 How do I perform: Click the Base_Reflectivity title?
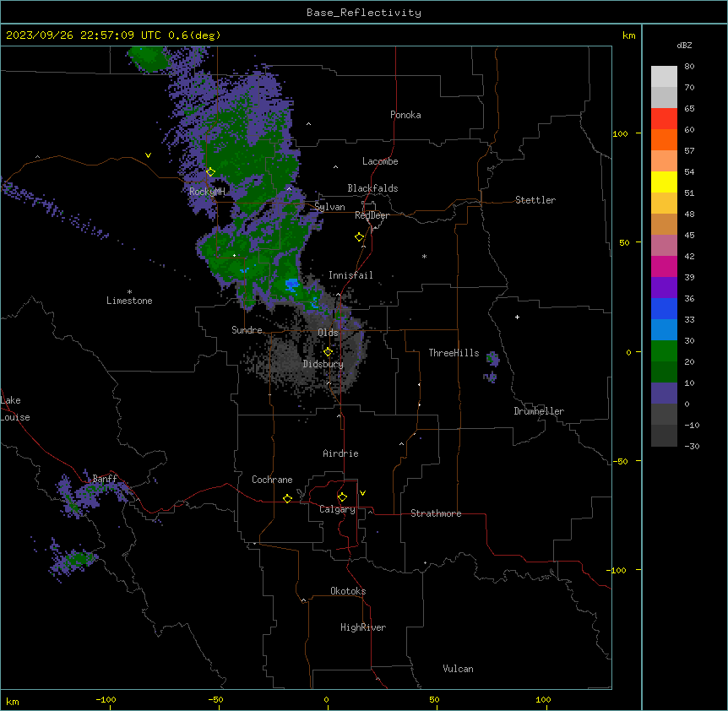[x=364, y=13]
